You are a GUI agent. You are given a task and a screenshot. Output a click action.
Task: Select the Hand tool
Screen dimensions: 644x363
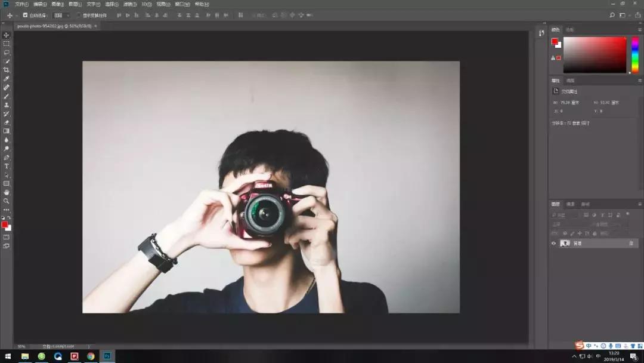pos(6,192)
